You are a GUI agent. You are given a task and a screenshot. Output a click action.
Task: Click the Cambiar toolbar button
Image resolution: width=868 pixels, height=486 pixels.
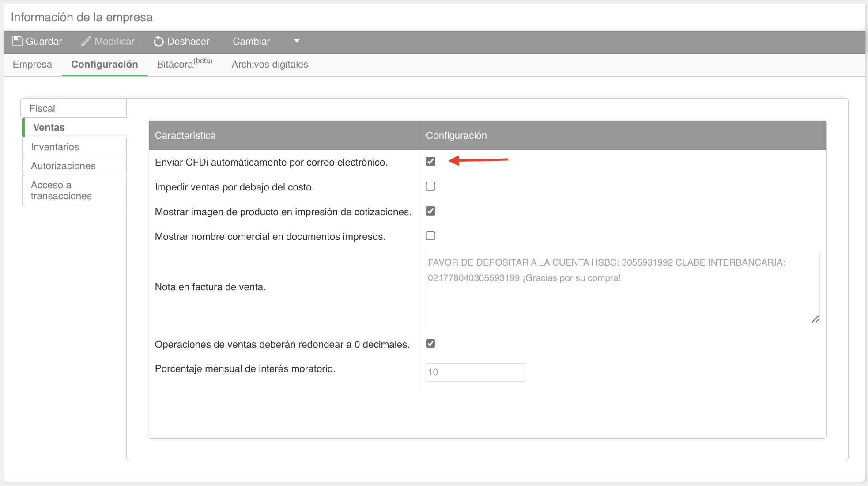[251, 41]
